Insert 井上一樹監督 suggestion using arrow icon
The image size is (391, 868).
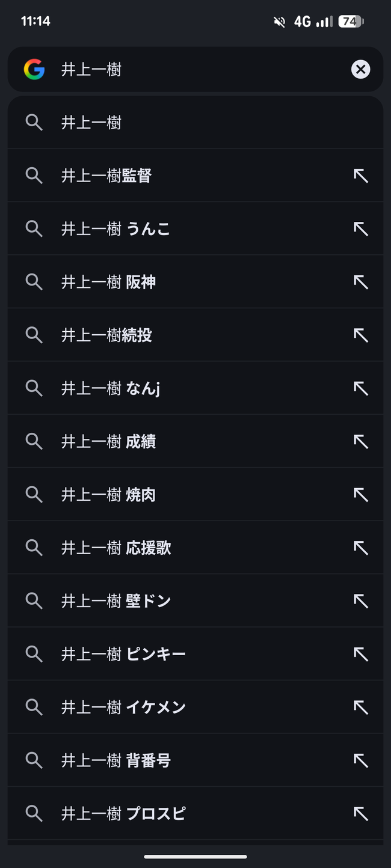pos(360,176)
